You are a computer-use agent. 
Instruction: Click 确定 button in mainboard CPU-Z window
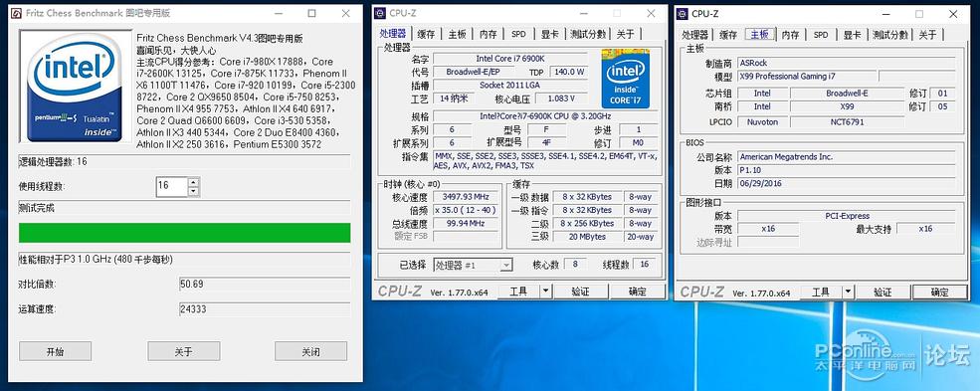tap(940, 292)
